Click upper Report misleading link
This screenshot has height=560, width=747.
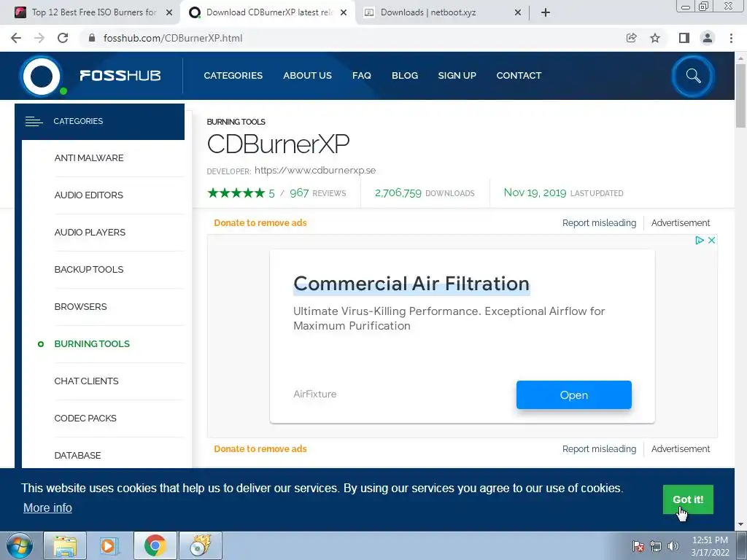[x=600, y=223]
